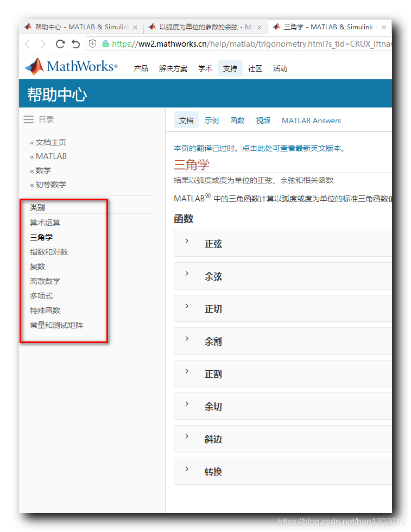Open the 活动 menu
Viewport: 411px width, 532px height.
[280, 68]
